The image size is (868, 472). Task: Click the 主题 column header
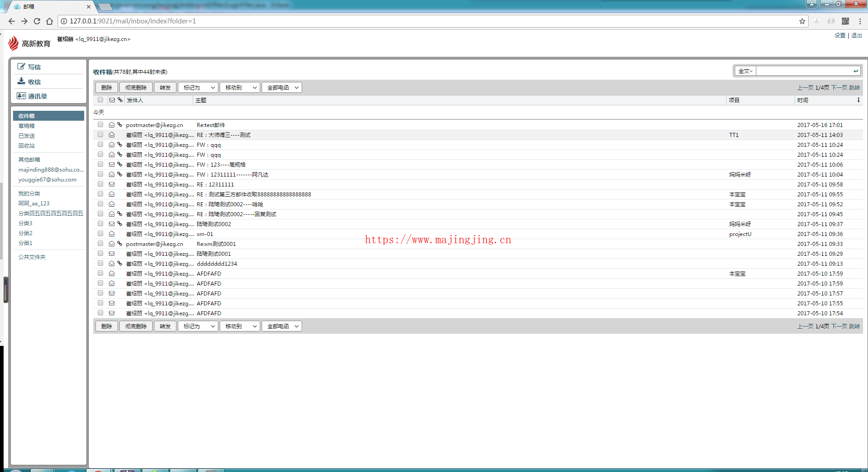pyautogui.click(x=201, y=100)
